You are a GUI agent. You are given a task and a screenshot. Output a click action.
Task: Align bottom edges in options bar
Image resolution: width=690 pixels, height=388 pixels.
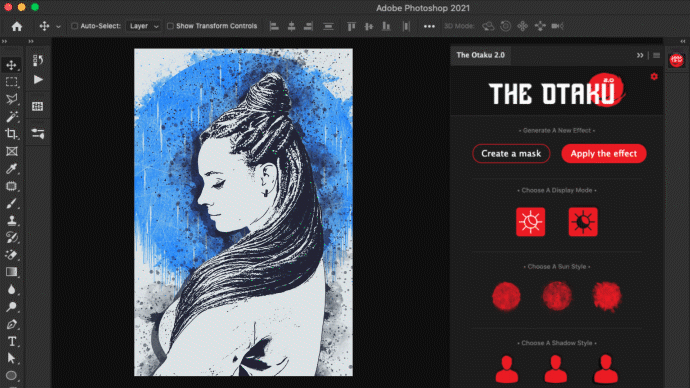click(386, 26)
